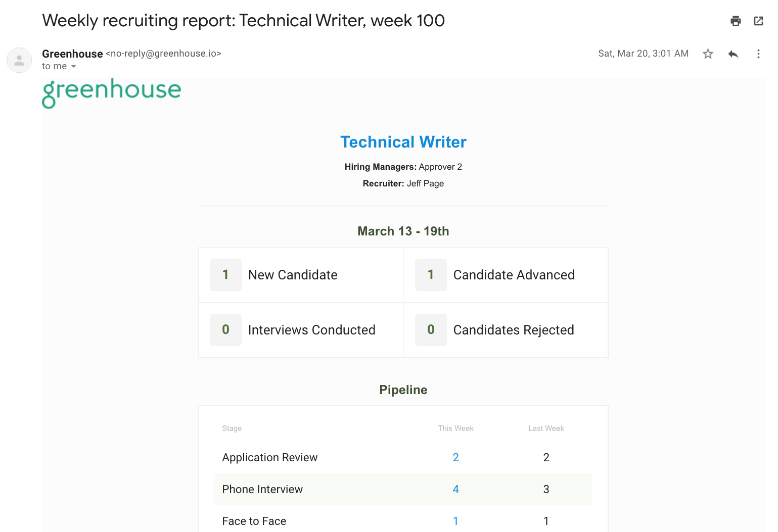Open Application Review count for this week
This screenshot has height=532, width=778.
455,458
